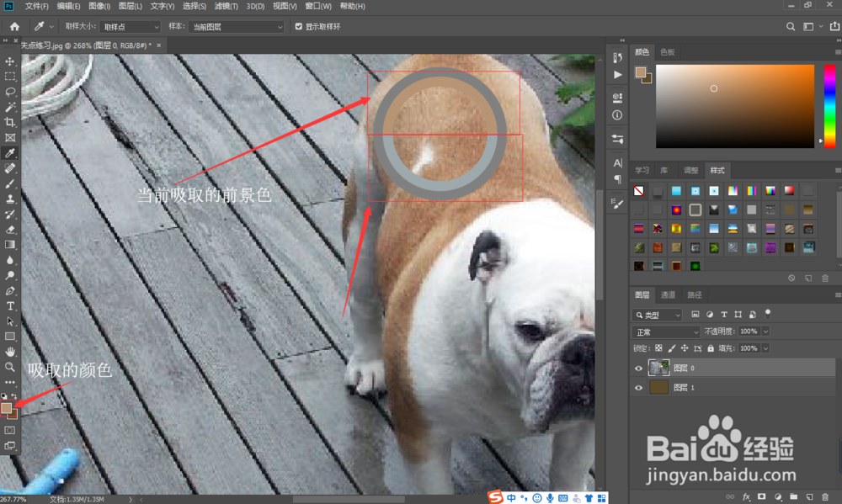
Task: Select the Gradient tool
Action: (x=9, y=245)
